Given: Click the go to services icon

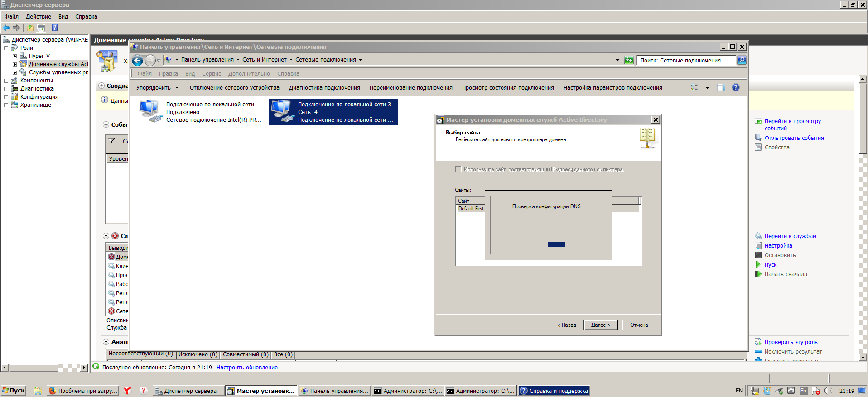Looking at the screenshot, I should pyautogui.click(x=758, y=236).
